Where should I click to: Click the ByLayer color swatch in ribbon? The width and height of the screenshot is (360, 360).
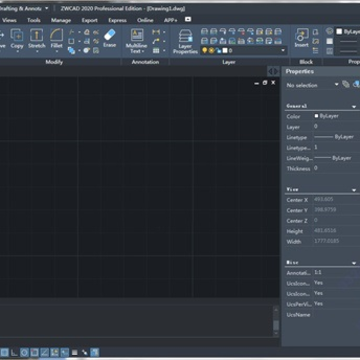(x=339, y=32)
